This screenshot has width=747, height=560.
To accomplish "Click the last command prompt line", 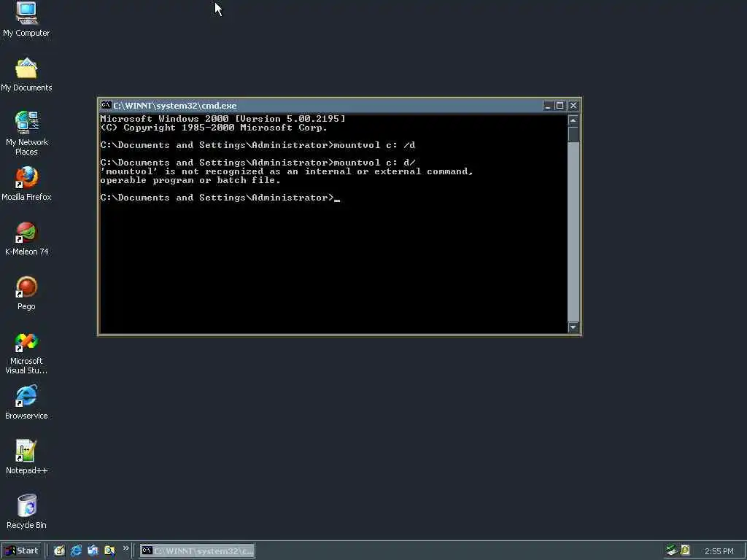I will point(220,198).
